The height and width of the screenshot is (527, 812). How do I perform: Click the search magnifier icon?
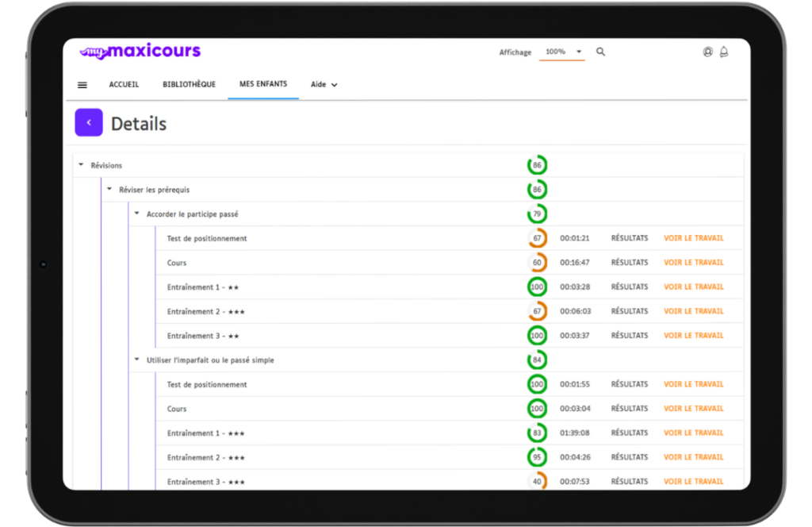tap(600, 52)
